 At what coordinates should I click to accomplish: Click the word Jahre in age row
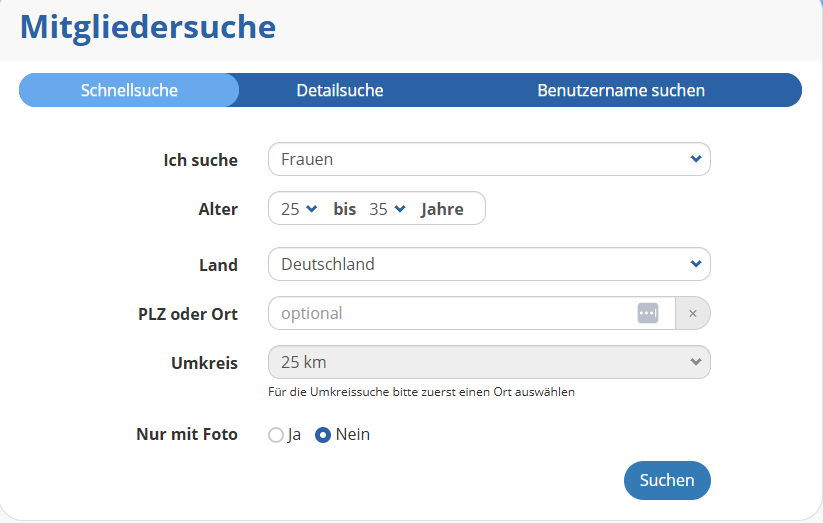point(442,210)
